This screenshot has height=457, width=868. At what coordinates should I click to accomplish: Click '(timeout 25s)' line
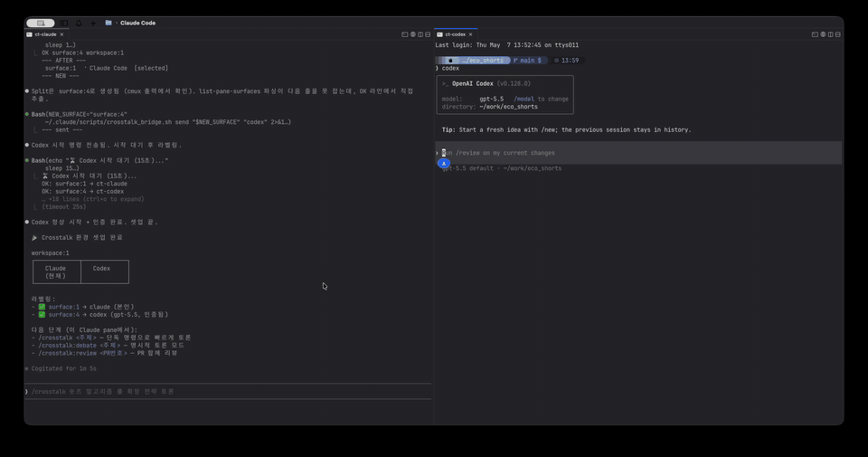(63, 206)
